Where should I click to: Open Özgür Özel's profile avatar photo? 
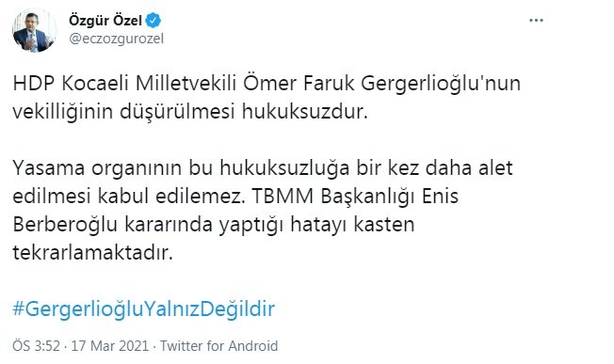pos(35,30)
